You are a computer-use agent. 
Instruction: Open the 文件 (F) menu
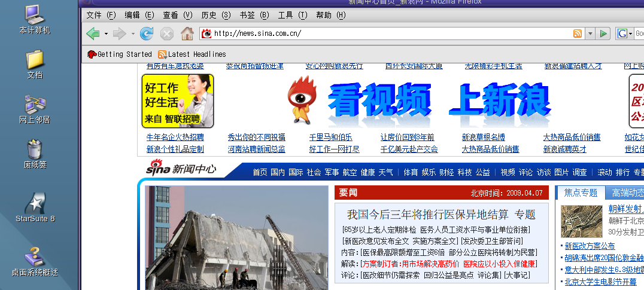pyautogui.click(x=101, y=15)
